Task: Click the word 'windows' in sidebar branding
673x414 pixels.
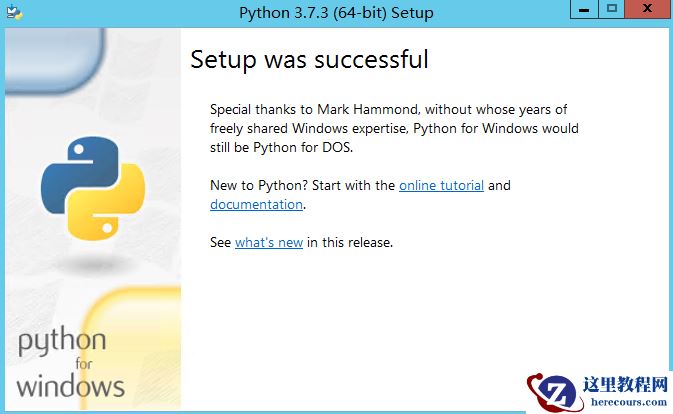Action: click(x=70, y=385)
